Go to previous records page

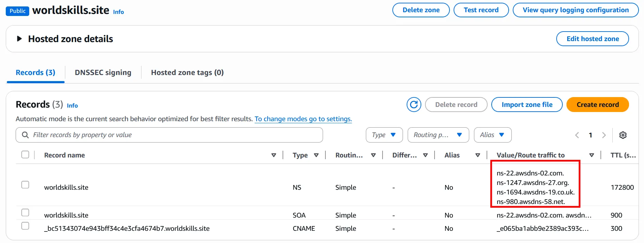[577, 135]
